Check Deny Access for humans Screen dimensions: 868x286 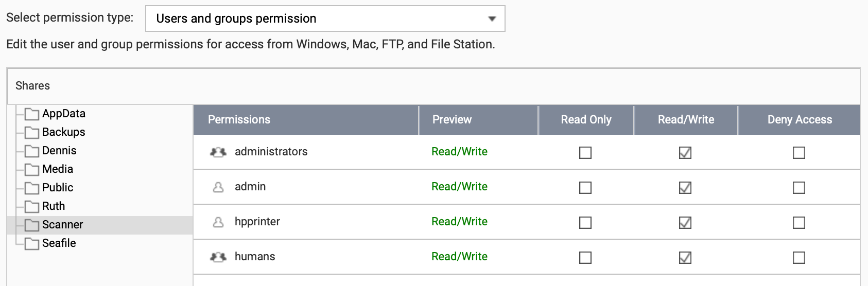(799, 258)
